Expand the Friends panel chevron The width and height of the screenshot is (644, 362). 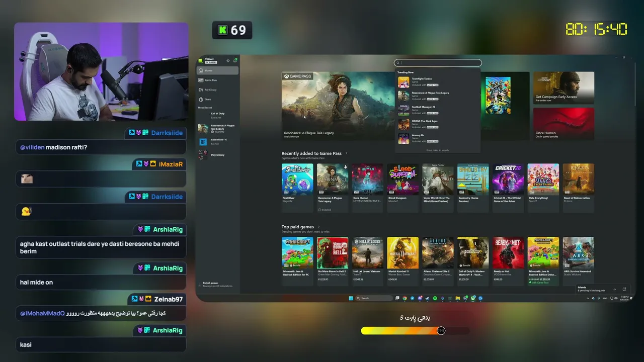tap(614, 289)
